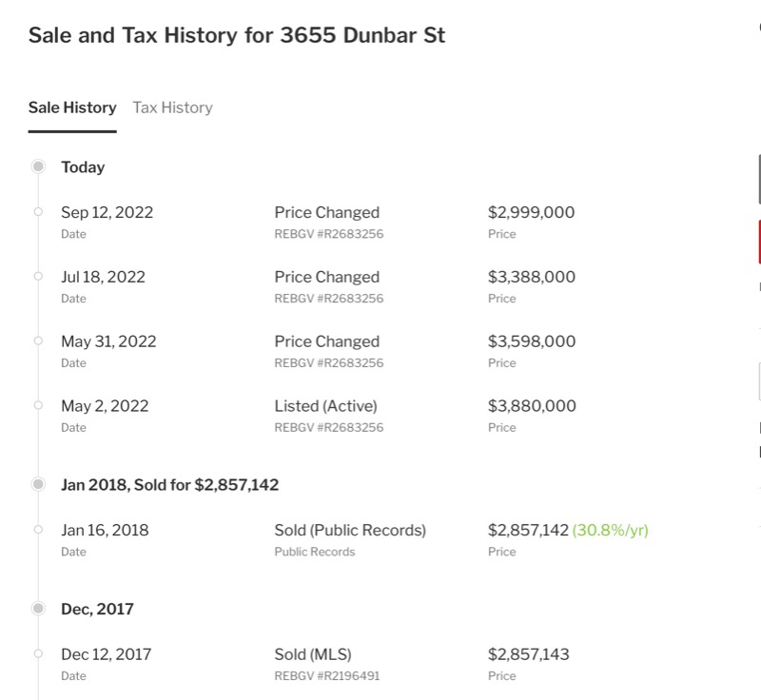Click the green 30.8%/yr appreciation text
This screenshot has height=700, width=761.
pyautogui.click(x=610, y=530)
